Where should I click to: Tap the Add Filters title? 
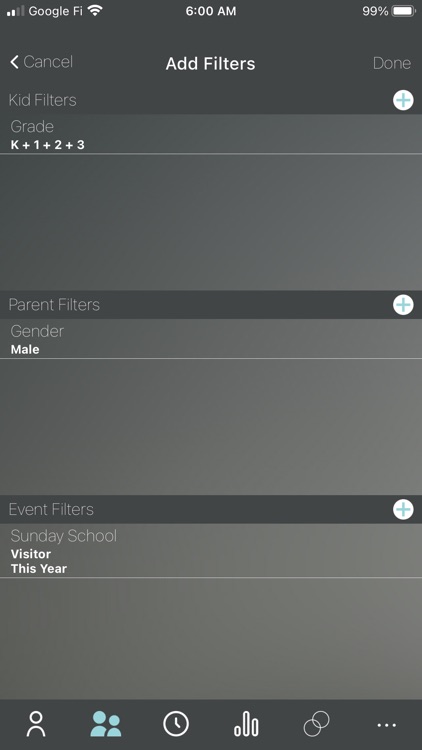point(211,63)
